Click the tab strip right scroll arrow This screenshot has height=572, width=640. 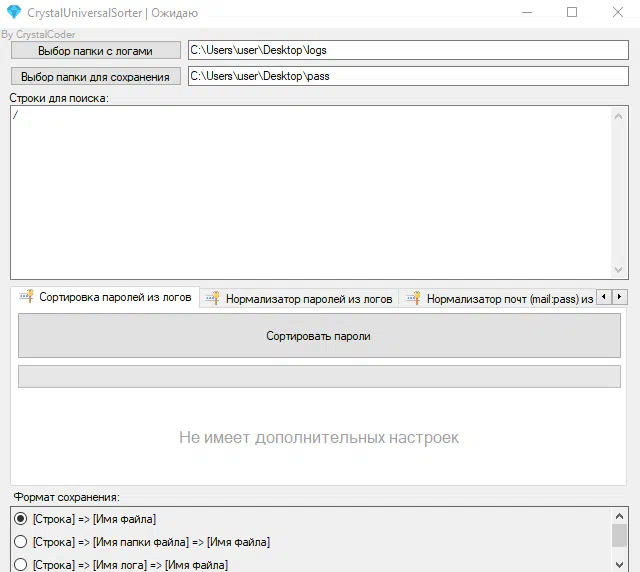pos(619,297)
